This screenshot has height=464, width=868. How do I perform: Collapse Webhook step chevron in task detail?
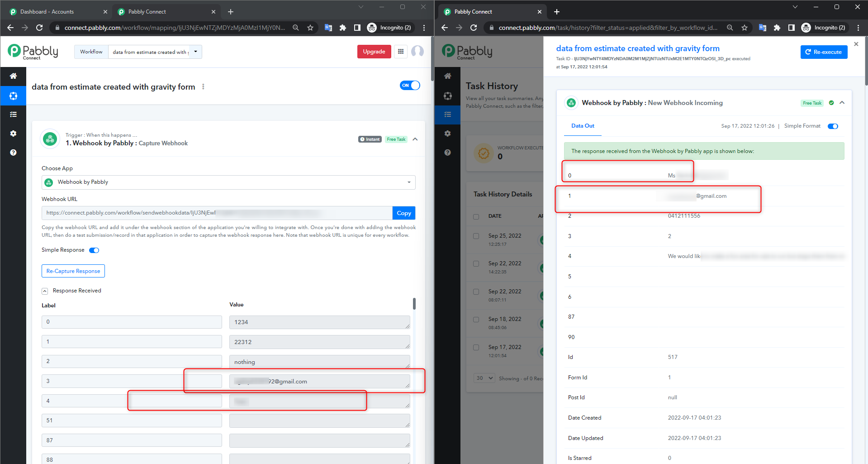click(x=842, y=103)
